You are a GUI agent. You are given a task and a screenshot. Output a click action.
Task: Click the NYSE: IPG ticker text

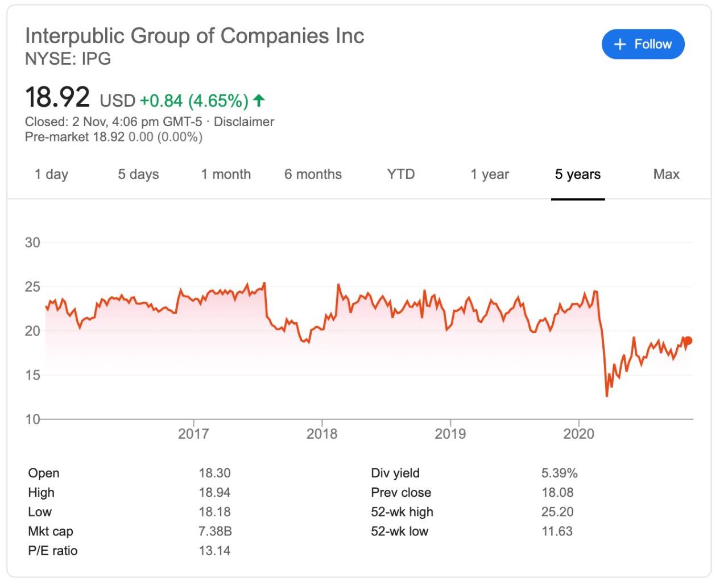[x=68, y=59]
